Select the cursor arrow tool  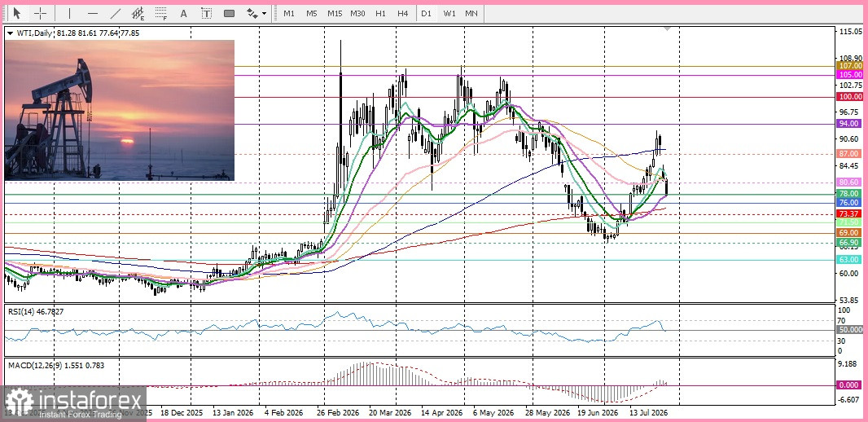16,13
